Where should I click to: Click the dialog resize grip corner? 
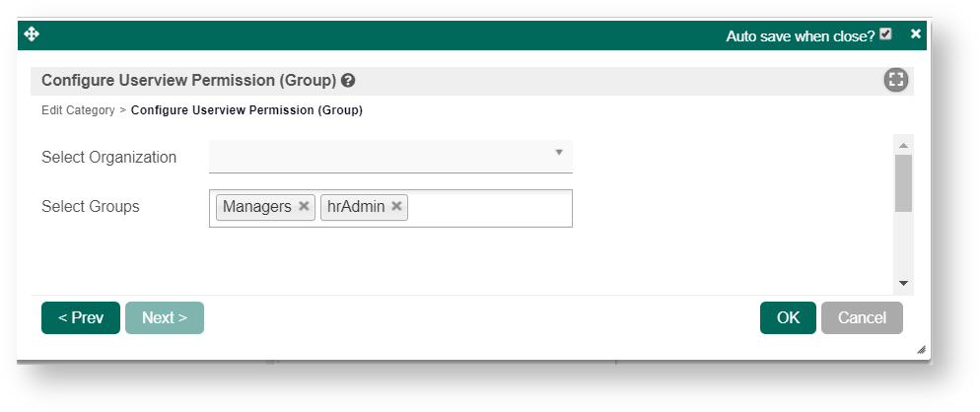point(920,349)
